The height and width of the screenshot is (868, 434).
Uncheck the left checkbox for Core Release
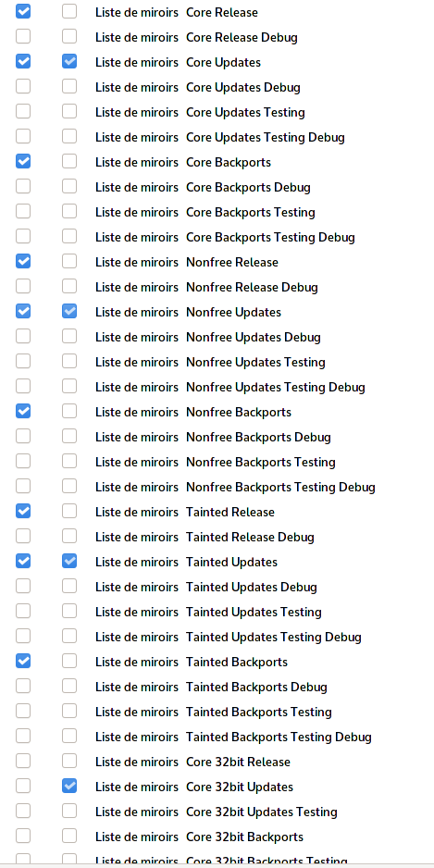coord(23,12)
